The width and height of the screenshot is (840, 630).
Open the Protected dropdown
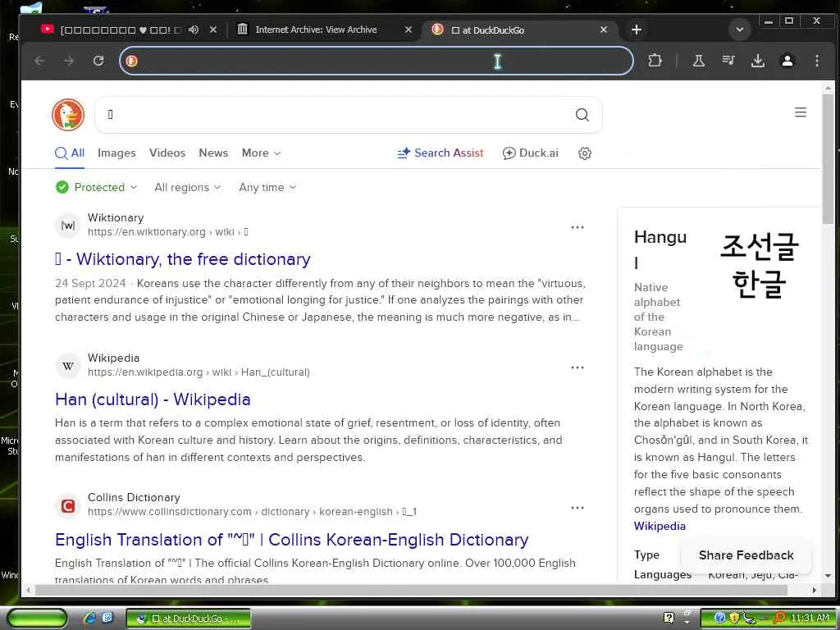coord(97,187)
